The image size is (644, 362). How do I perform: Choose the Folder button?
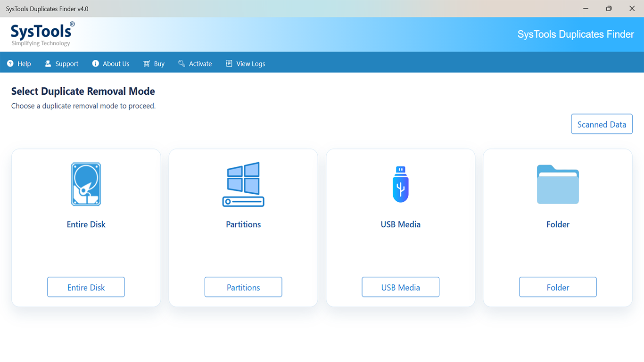[558, 287]
